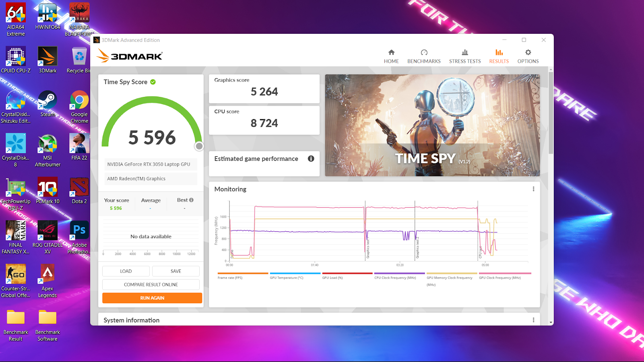644x362 pixels.
Task: Click the System information heading
Action: (132, 320)
